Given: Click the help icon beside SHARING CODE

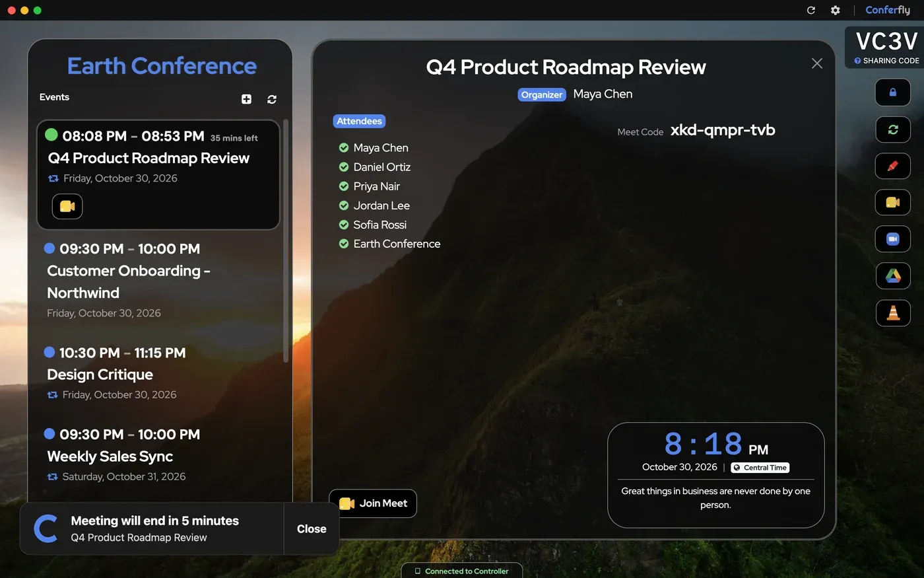Looking at the screenshot, I should tap(857, 61).
